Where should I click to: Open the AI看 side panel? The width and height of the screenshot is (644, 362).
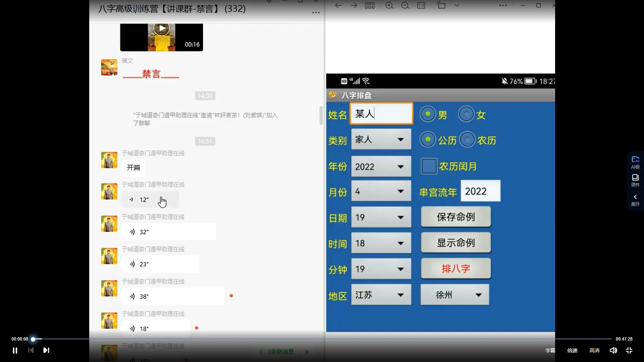click(635, 162)
